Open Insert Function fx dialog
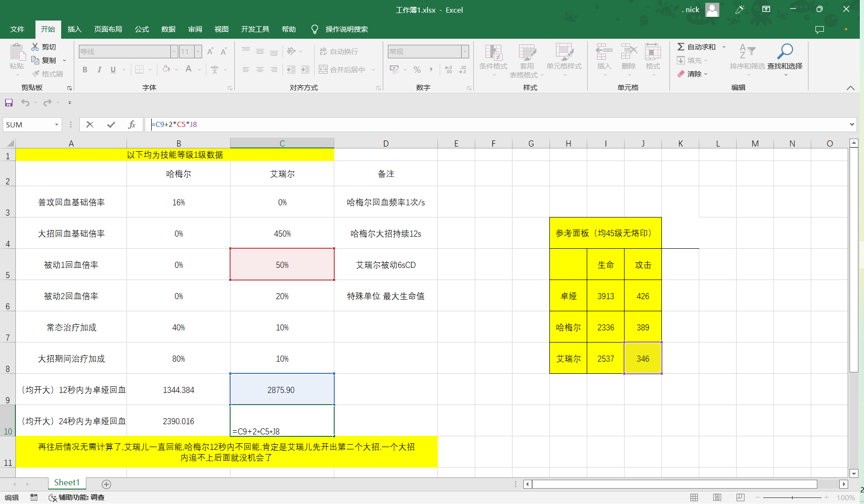Image resolution: width=864 pixels, height=504 pixels. (x=132, y=125)
